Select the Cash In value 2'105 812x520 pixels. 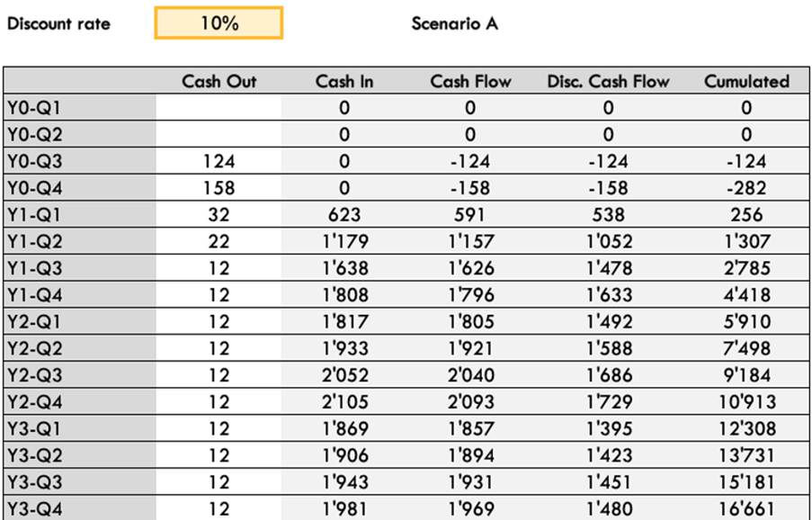[x=344, y=402]
